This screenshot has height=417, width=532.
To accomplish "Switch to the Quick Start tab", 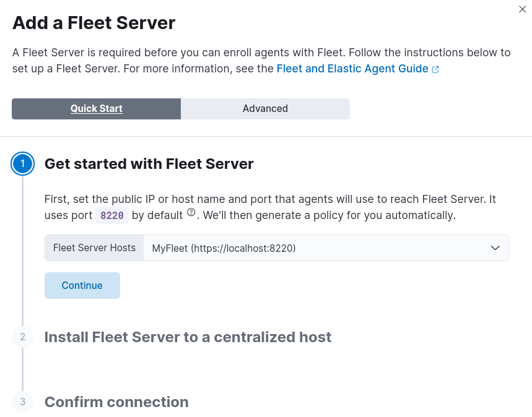I will 96,108.
